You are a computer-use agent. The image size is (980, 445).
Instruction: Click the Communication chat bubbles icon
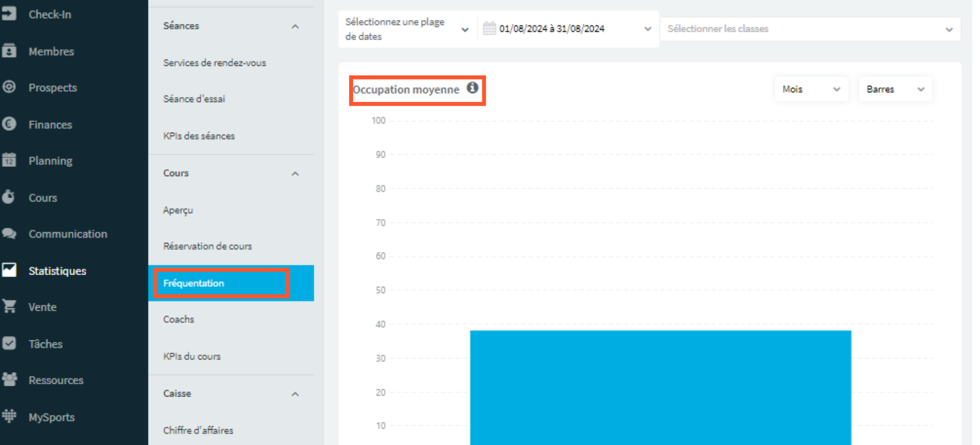tap(9, 234)
